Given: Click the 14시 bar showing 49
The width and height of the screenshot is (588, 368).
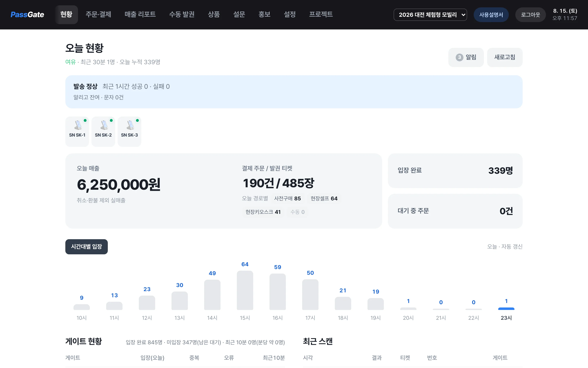Looking at the screenshot, I should click(212, 295).
